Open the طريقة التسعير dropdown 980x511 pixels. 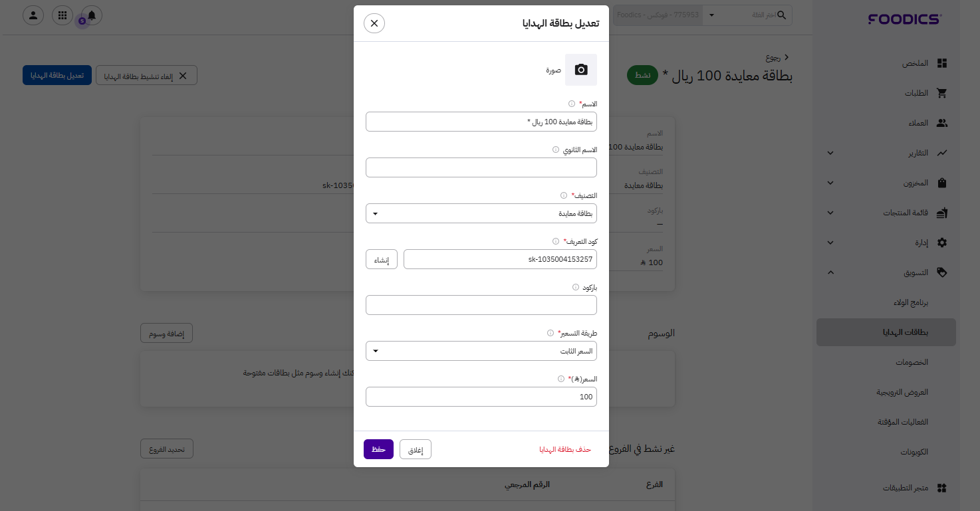(481, 351)
